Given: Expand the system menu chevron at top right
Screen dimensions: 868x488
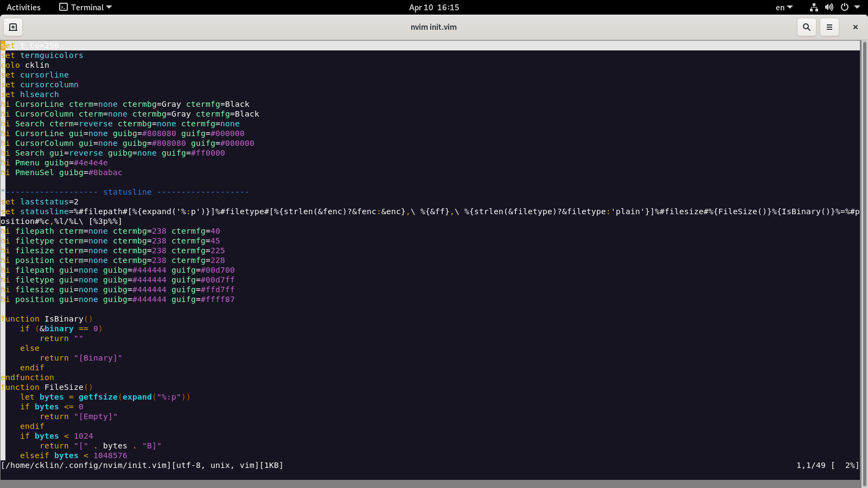Looking at the screenshot, I should pos(858,7).
